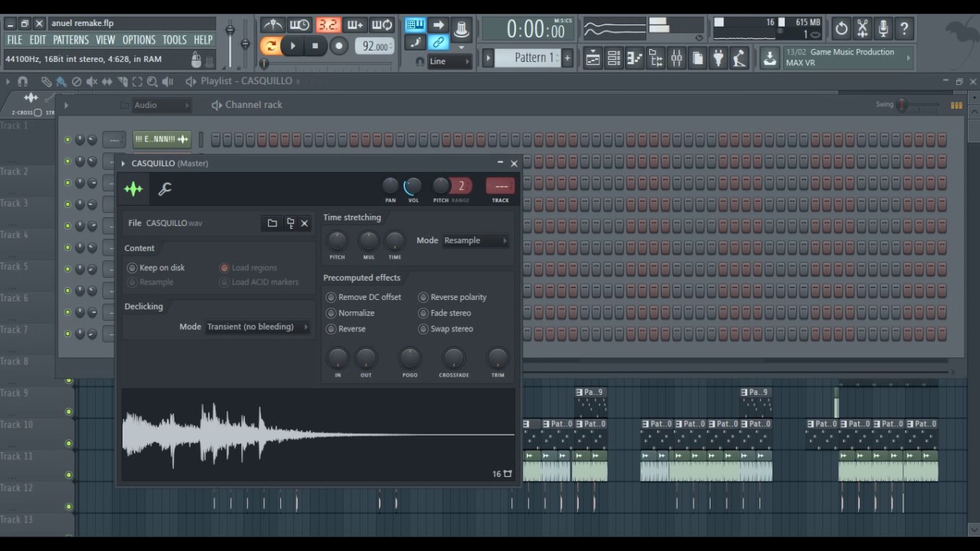Open the Audio channel filter dropdown
Image resolution: width=980 pixels, height=551 pixels.
tap(162, 105)
